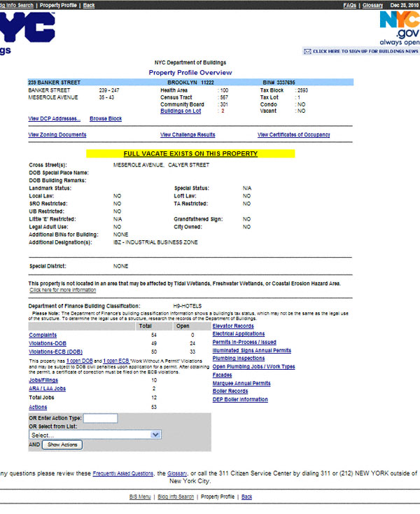Click the Enter Action Type input field

pos(100,418)
